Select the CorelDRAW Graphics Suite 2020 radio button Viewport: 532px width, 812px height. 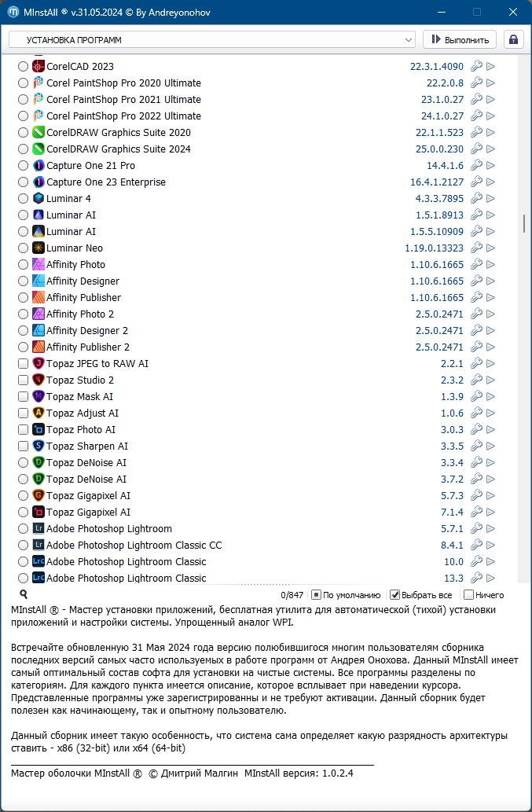23,133
